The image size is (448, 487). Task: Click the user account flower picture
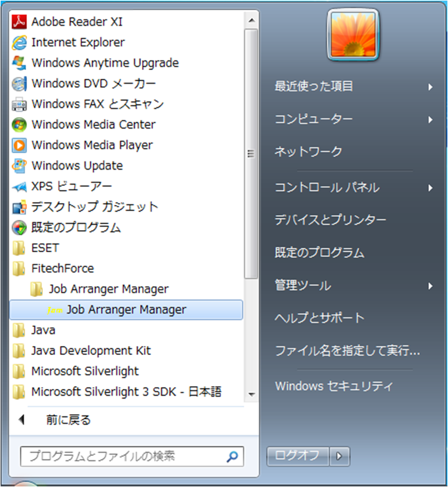click(353, 35)
